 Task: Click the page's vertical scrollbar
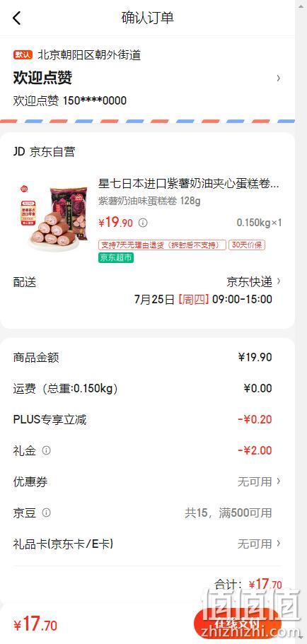(x=301, y=322)
